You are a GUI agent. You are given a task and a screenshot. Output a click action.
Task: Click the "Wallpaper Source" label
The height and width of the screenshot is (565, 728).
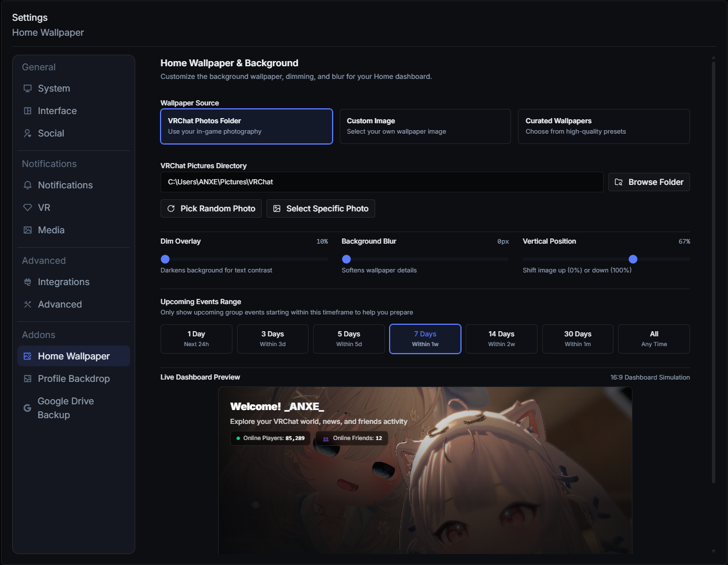190,103
